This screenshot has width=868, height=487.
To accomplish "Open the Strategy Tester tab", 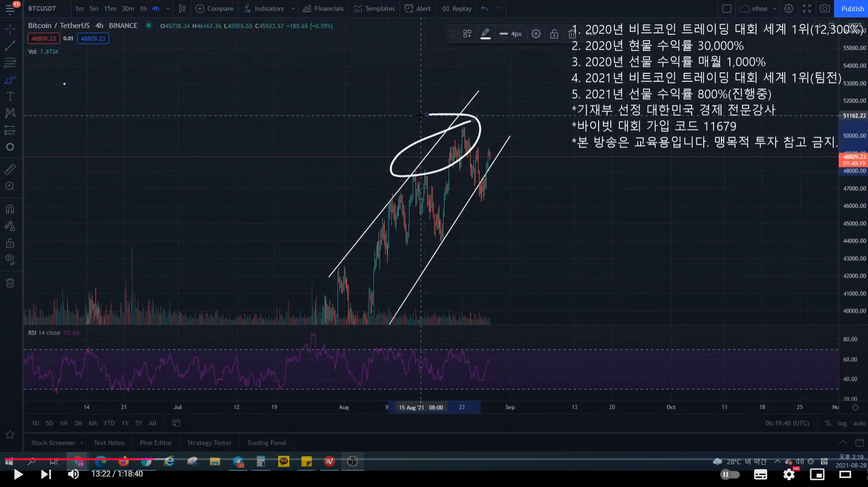I will point(209,443).
